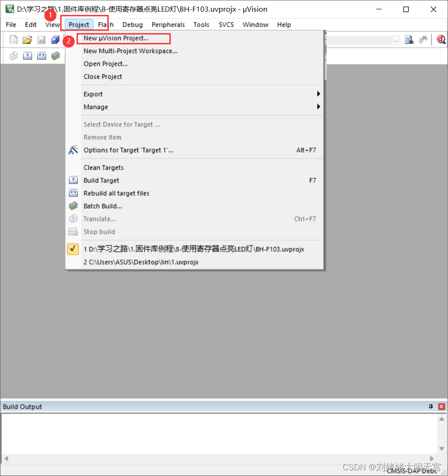The height and width of the screenshot is (476, 448).
Task: Choose Manage menu entry
Action: (194, 107)
